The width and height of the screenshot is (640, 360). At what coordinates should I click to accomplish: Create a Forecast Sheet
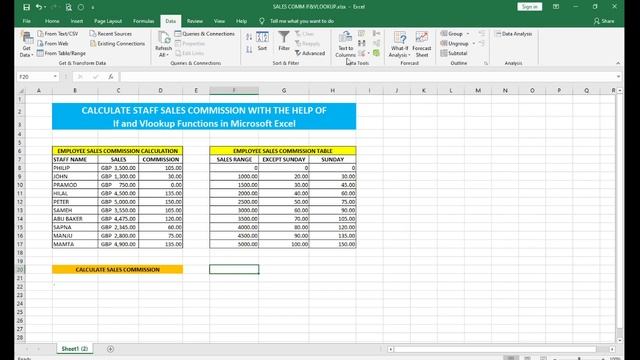click(422, 44)
